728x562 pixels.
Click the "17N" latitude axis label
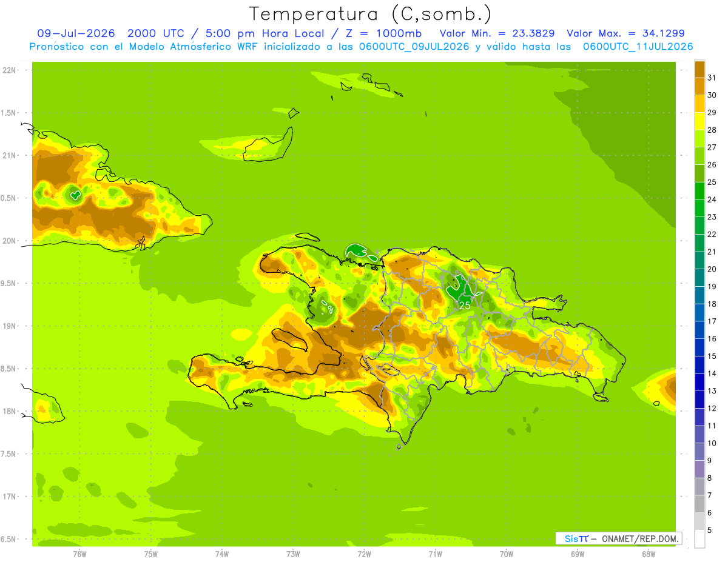pyautogui.click(x=10, y=497)
